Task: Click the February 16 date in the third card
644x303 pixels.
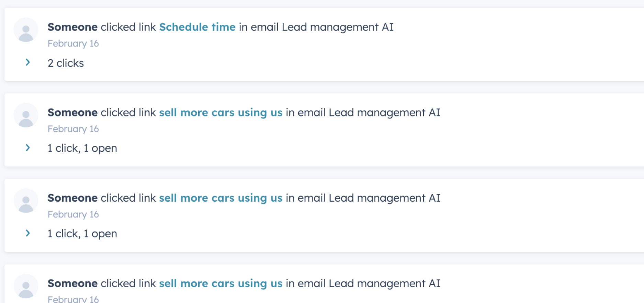Action: (x=73, y=214)
